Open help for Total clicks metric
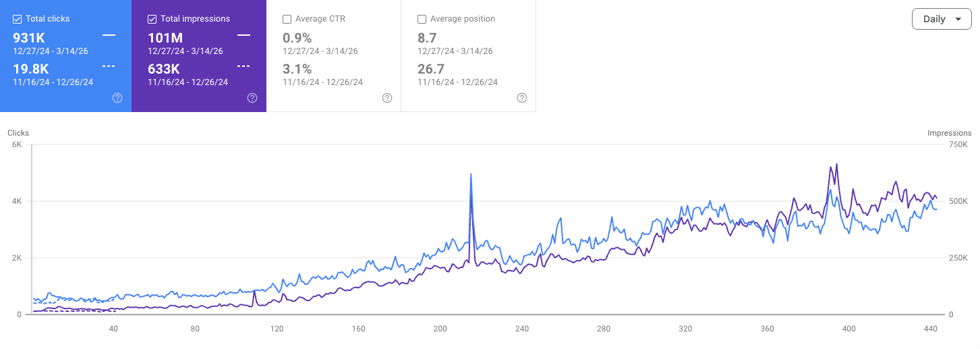This screenshot has width=980, height=349. click(117, 98)
